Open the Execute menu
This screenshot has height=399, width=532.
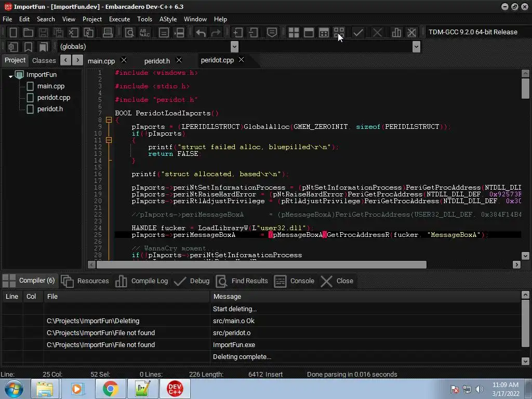coord(119,19)
